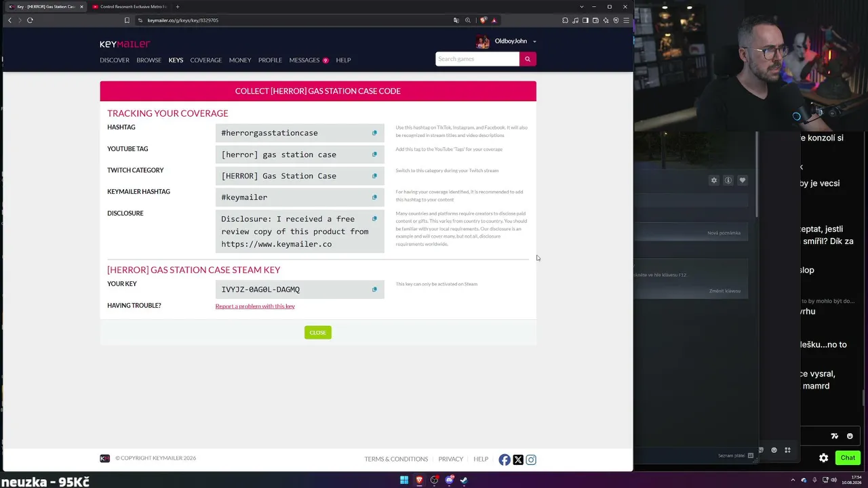Open the browser tab list chevron

tap(581, 7)
